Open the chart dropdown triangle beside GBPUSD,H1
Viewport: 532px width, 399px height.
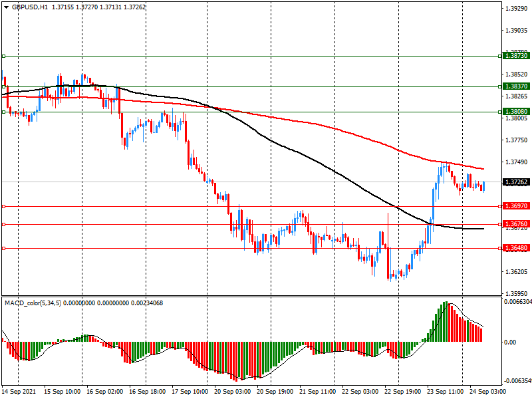tap(7, 7)
